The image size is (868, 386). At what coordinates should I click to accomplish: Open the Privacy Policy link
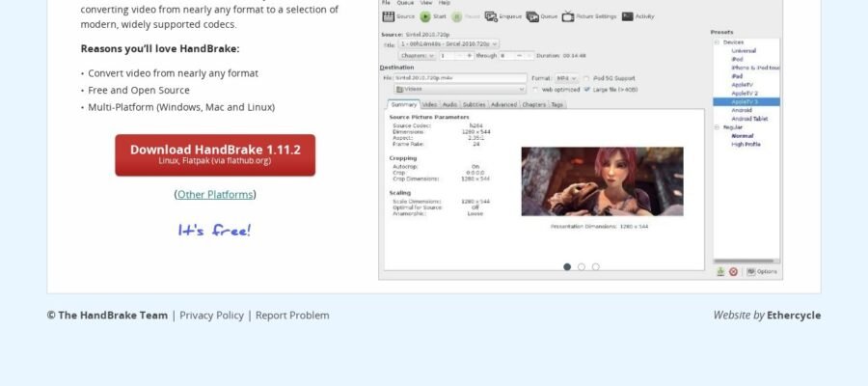[211, 316]
